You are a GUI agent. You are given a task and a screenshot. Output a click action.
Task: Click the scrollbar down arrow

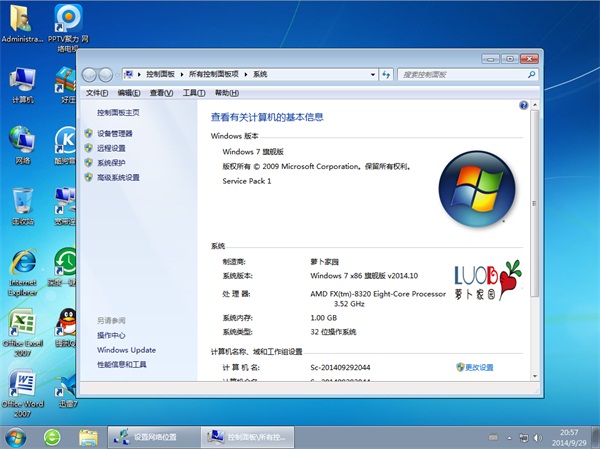535,376
